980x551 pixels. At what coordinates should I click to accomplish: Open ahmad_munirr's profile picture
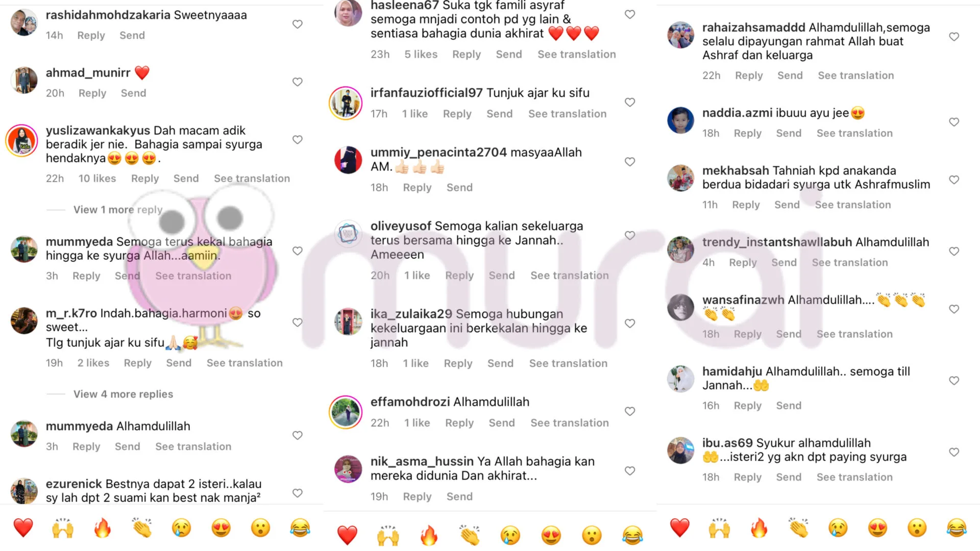[x=24, y=80]
